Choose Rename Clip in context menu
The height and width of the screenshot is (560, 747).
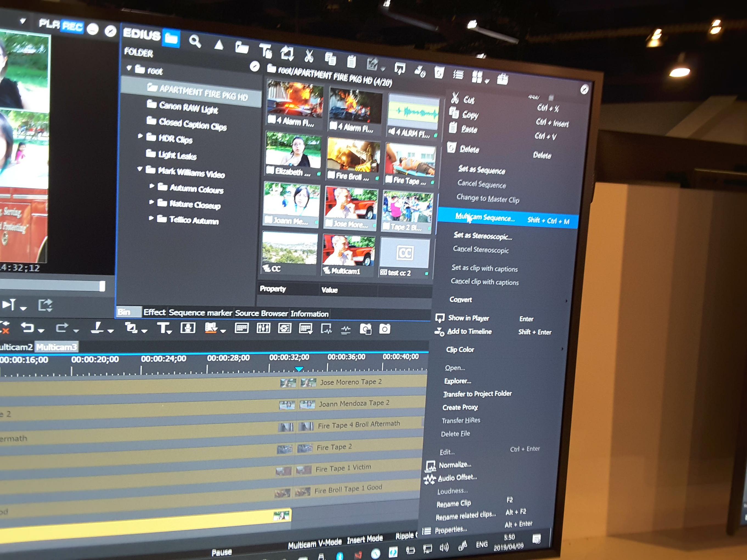453,504
